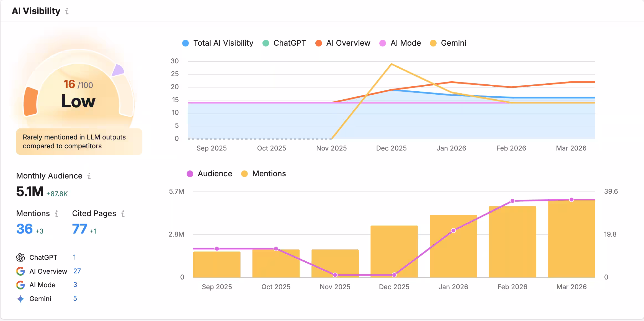Click the Google icon beside AI Mode
This screenshot has width=644, height=321.
[x=20, y=285]
